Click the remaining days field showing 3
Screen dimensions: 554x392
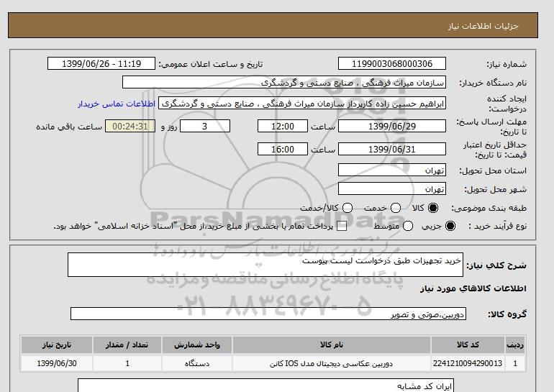pyautogui.click(x=205, y=126)
